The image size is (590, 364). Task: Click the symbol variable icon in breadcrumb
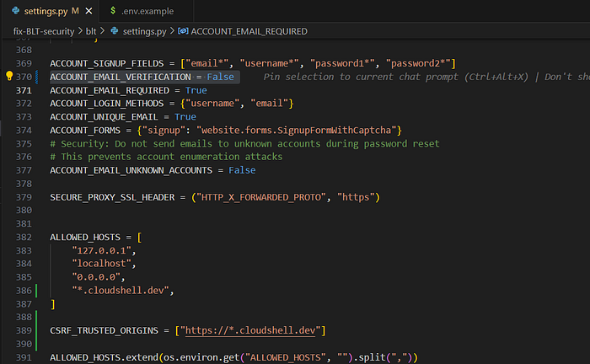[x=183, y=31]
